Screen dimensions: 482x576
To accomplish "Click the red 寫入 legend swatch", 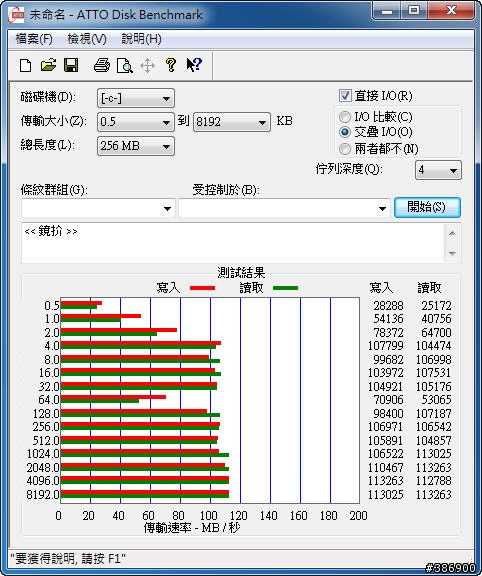I will pyautogui.click(x=202, y=288).
